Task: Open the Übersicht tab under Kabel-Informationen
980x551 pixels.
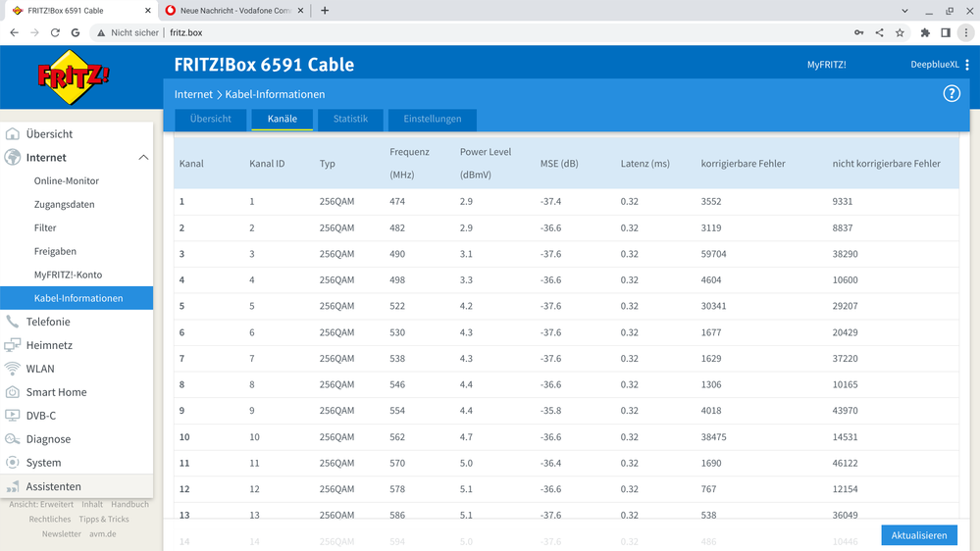Action: tap(210, 119)
